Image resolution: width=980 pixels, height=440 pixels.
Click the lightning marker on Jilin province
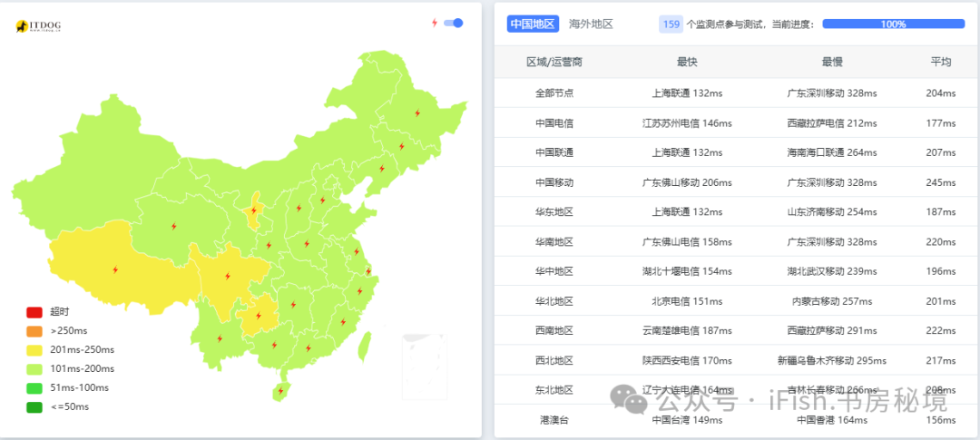tap(401, 146)
